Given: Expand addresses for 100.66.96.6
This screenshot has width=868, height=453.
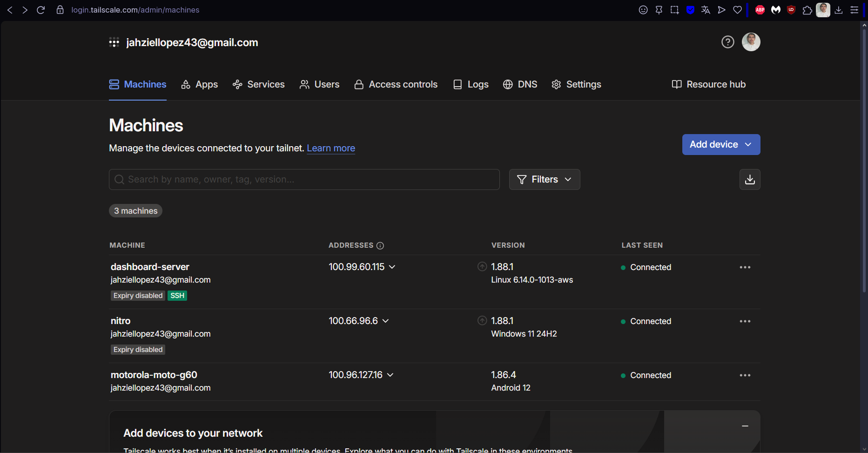Looking at the screenshot, I should [x=386, y=321].
